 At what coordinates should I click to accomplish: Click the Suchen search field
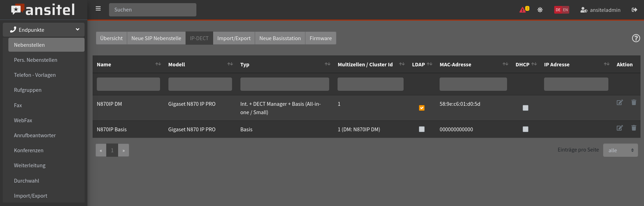pos(153,10)
